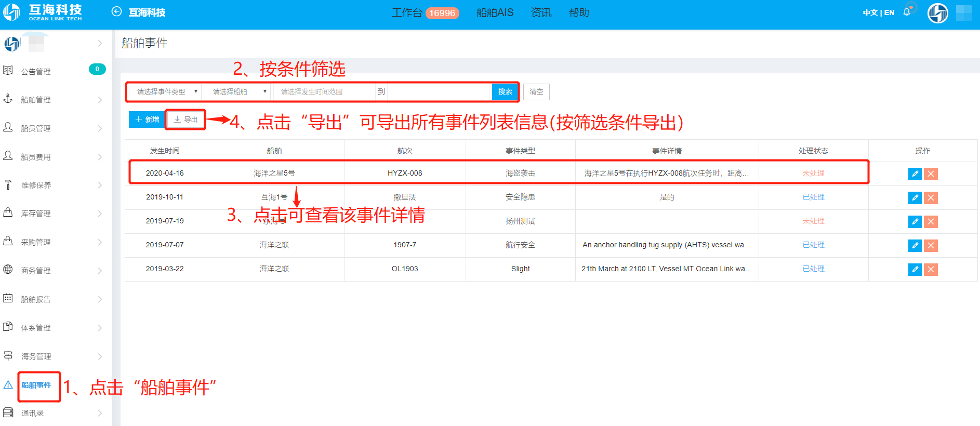The height and width of the screenshot is (426, 980).
Task: Expand the 船舶报告 sidebar chevron
Action: click(100, 299)
